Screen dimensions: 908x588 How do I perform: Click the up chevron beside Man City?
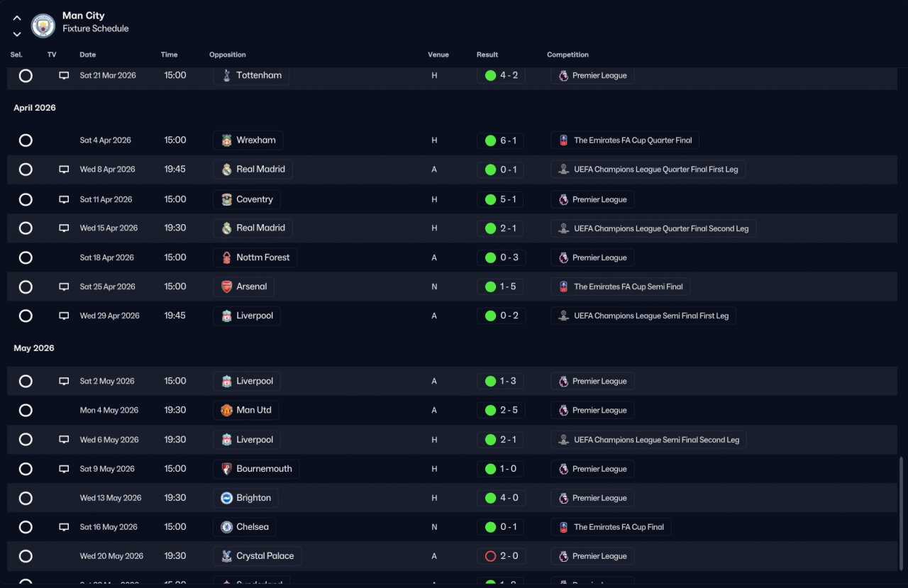click(17, 18)
